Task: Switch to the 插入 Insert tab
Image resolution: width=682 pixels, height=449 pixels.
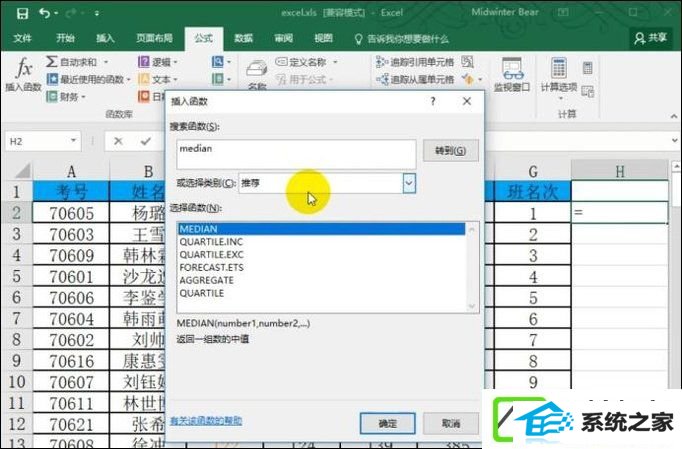Action: pos(105,38)
